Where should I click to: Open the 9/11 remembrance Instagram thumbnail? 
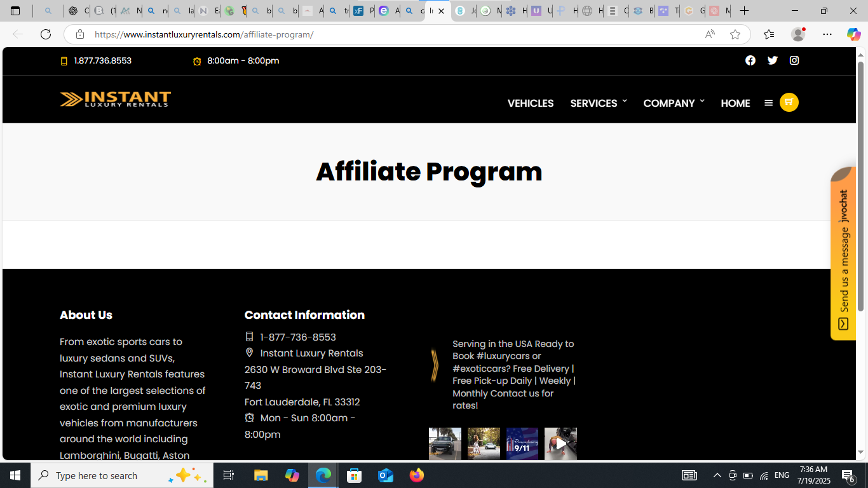[x=522, y=444]
